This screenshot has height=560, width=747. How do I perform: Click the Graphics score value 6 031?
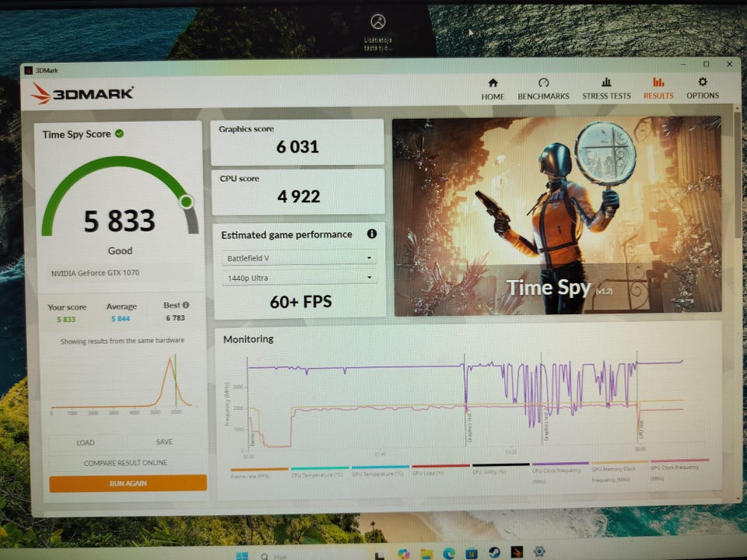click(x=297, y=147)
